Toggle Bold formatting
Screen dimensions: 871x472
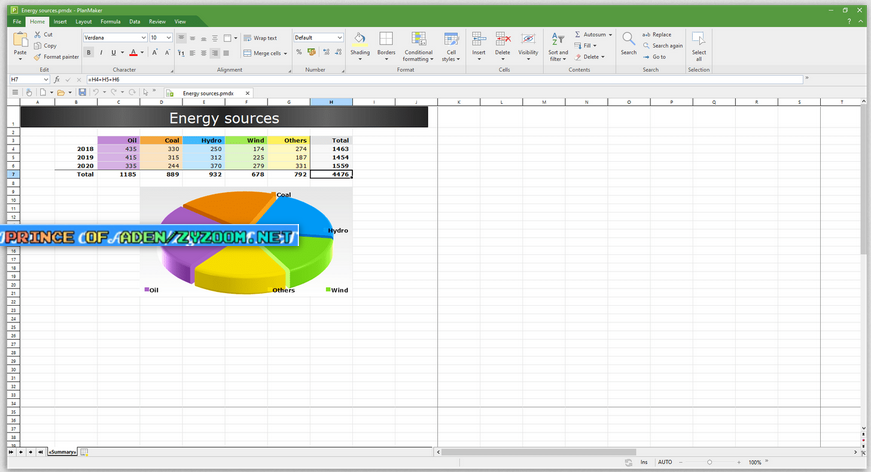(88, 53)
